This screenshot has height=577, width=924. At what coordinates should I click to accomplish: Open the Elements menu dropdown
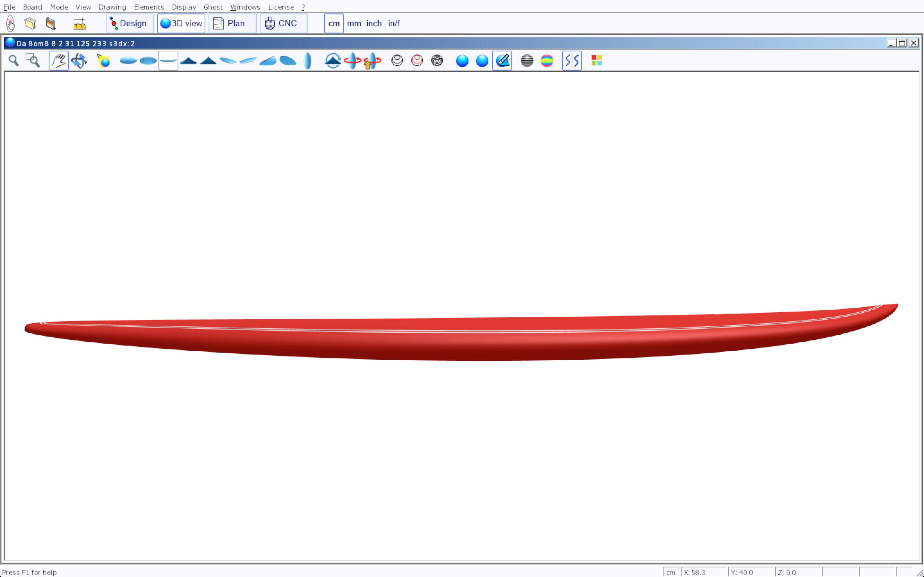coord(149,7)
